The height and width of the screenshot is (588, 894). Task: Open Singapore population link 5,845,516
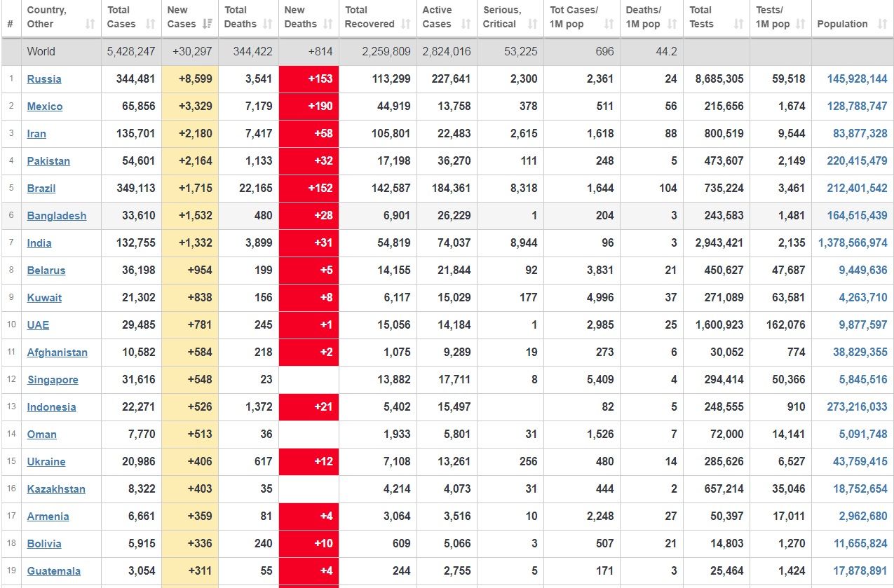[862, 380]
